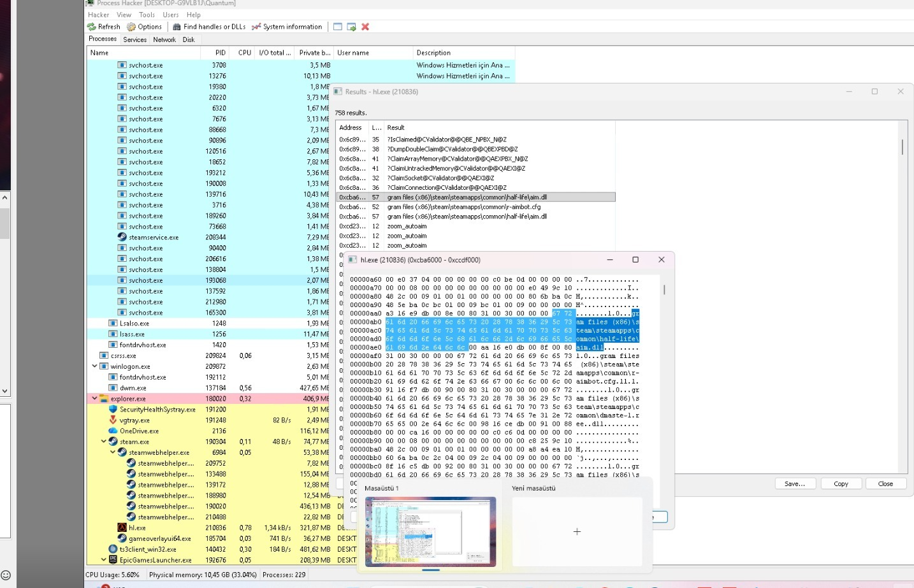
Task: Collapse steamwebhelper.exe child processes
Action: 113,452
